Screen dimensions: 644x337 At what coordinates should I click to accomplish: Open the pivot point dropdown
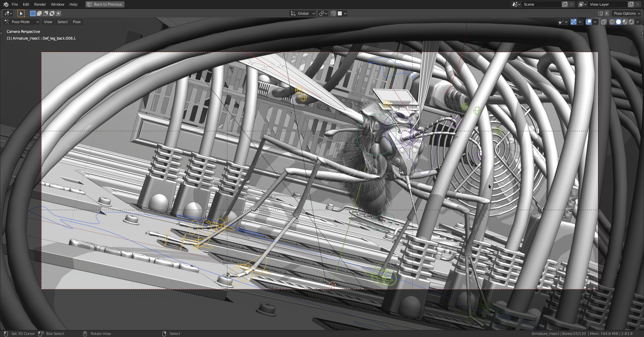pos(323,13)
